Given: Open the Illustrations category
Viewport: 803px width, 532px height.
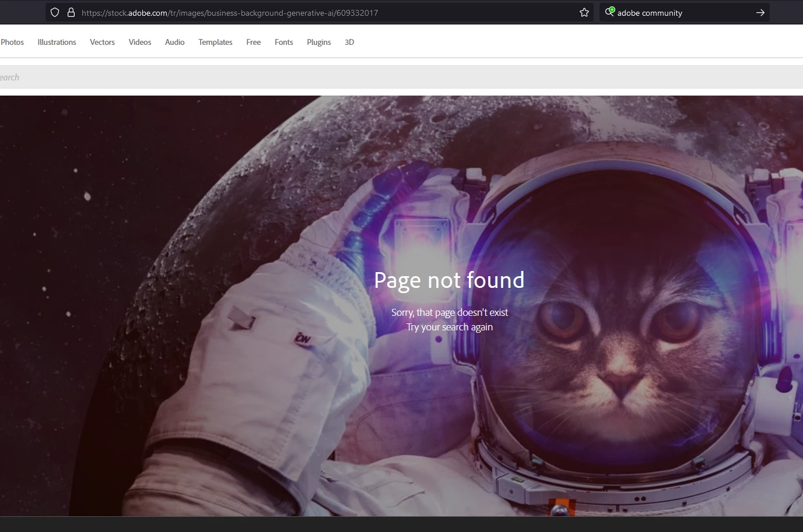Looking at the screenshot, I should click(57, 42).
